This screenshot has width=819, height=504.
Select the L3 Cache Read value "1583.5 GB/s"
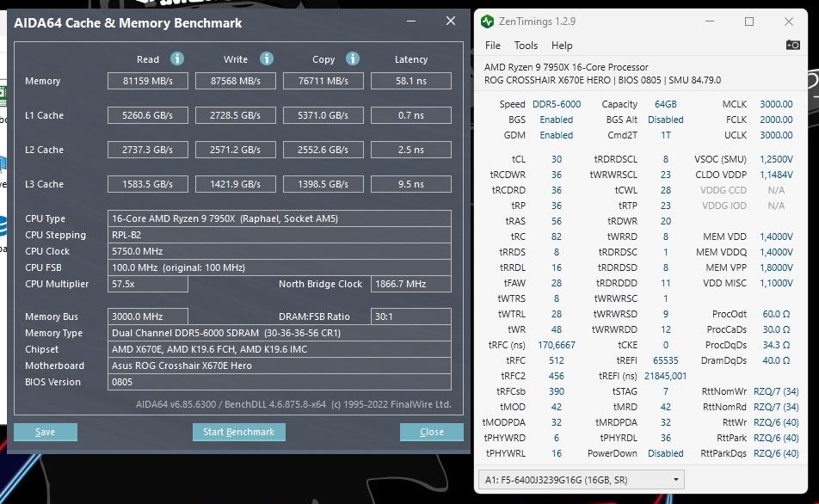click(x=148, y=184)
